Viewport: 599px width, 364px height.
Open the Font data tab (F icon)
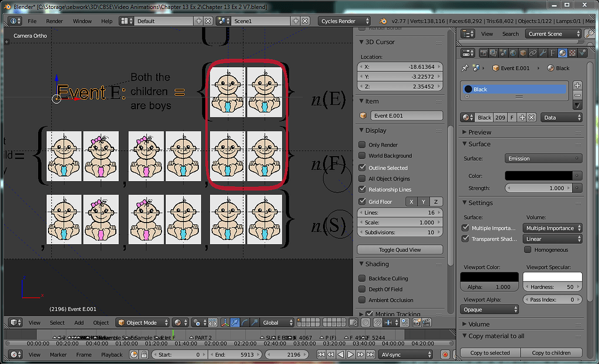552,53
